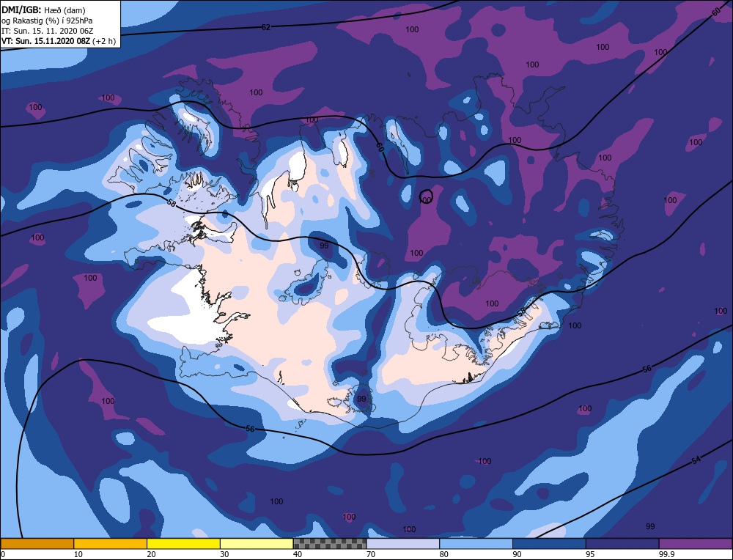Click the "70" legend scale tick label
This screenshot has width=733, height=560.
tap(371, 554)
